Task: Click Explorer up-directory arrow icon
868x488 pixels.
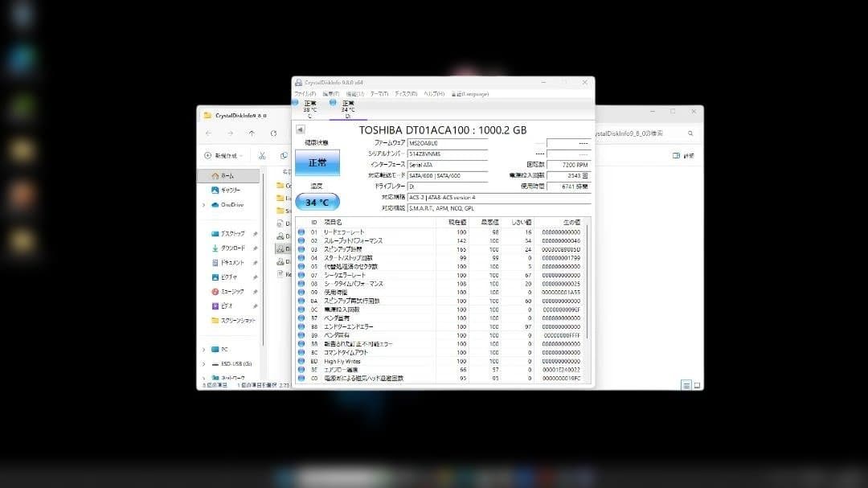Action: pyautogui.click(x=252, y=133)
